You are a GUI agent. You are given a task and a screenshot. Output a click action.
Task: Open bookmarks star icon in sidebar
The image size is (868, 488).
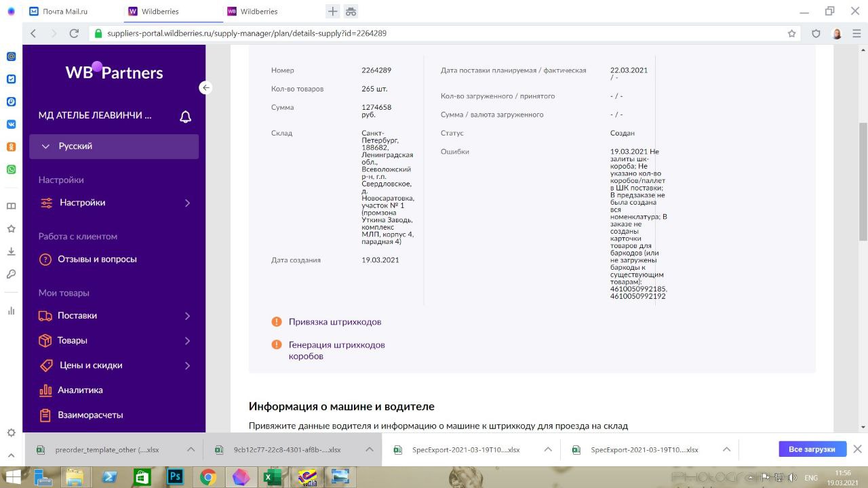click(11, 229)
